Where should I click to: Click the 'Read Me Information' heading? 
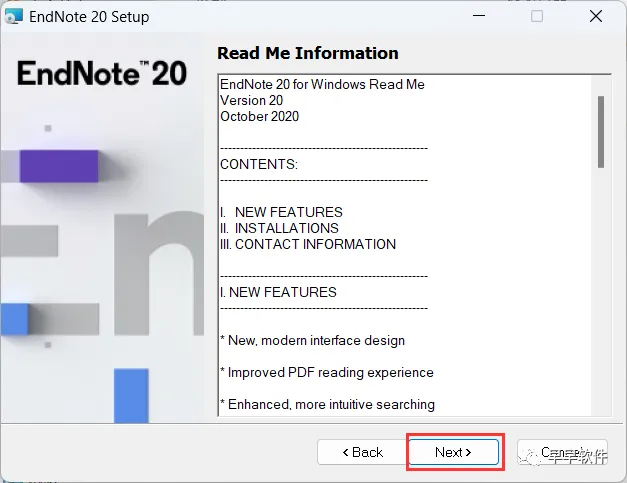click(x=308, y=53)
